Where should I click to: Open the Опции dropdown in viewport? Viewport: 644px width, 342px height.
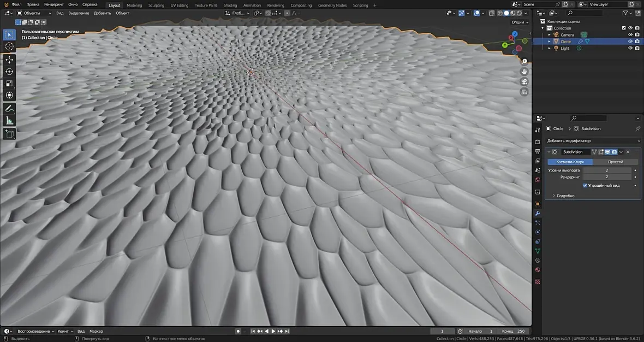(x=520, y=22)
